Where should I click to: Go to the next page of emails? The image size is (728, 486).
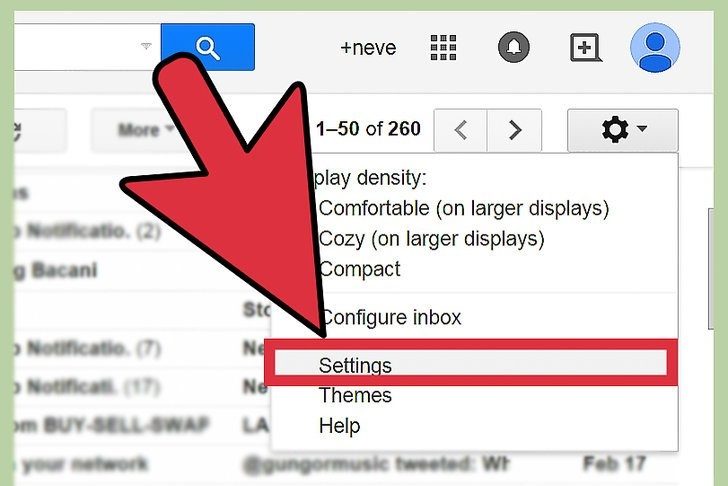pyautogui.click(x=515, y=129)
